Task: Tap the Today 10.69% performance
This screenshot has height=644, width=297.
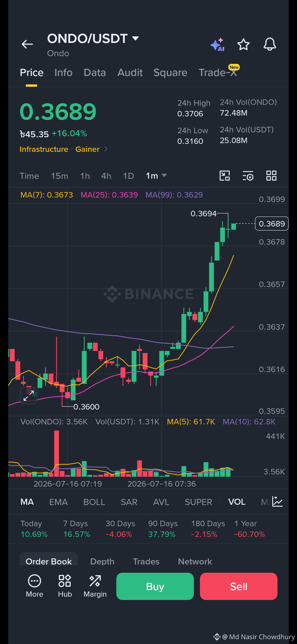Action: 34,529
